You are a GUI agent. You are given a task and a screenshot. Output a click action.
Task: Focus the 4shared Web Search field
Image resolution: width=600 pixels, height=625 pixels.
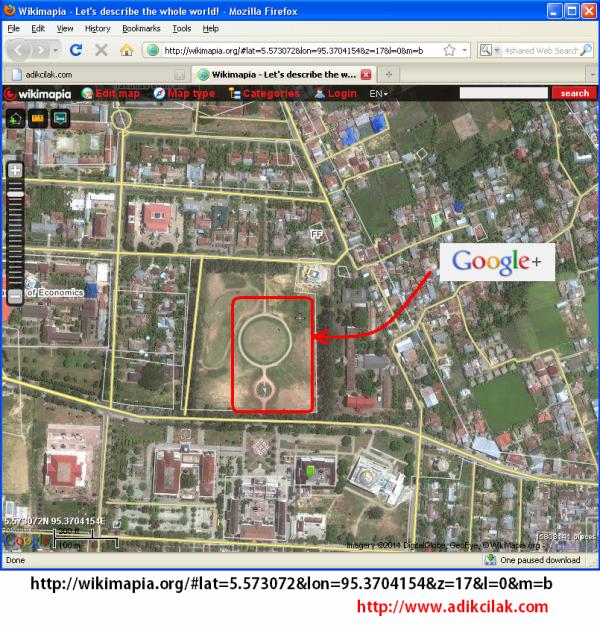[540, 51]
